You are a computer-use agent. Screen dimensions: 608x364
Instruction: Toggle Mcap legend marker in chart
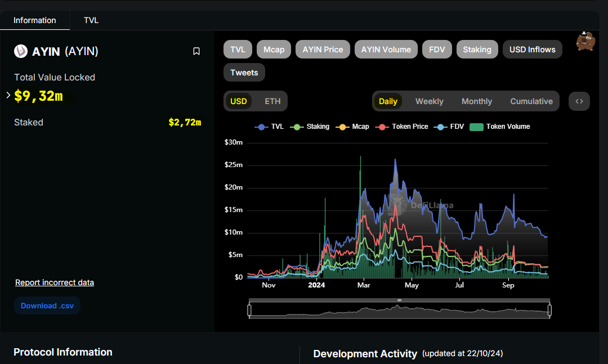[342, 127]
